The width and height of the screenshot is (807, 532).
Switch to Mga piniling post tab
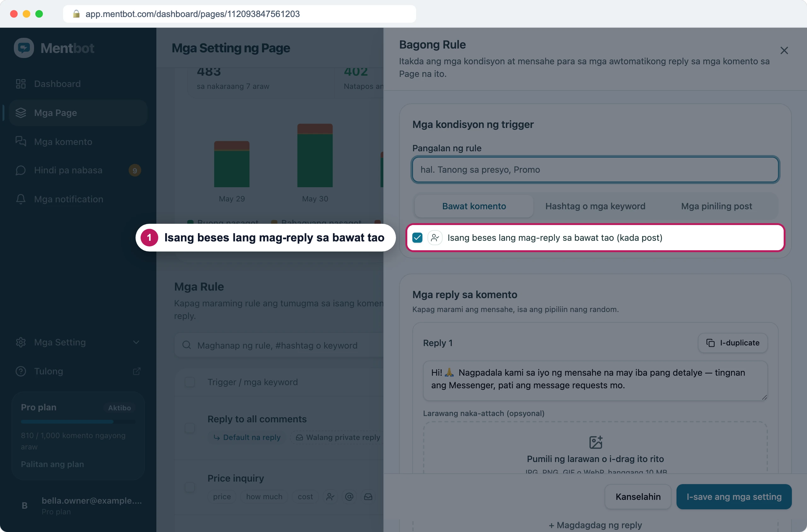pos(717,206)
